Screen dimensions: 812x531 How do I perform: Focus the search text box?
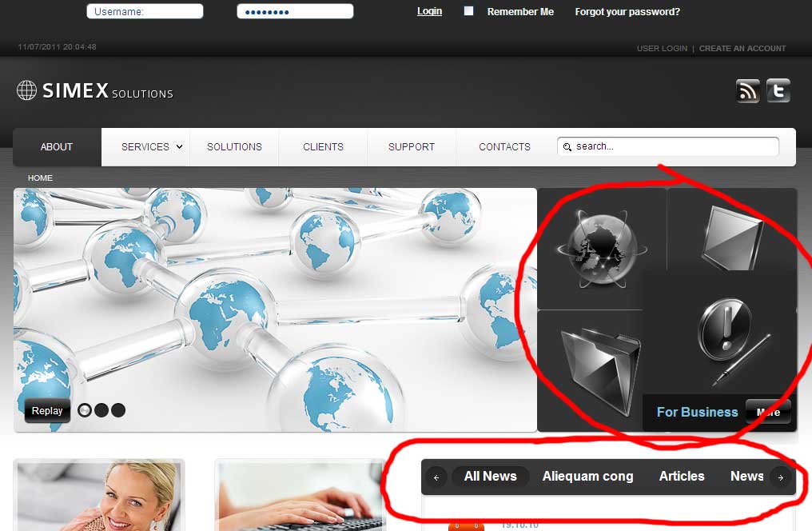668,146
